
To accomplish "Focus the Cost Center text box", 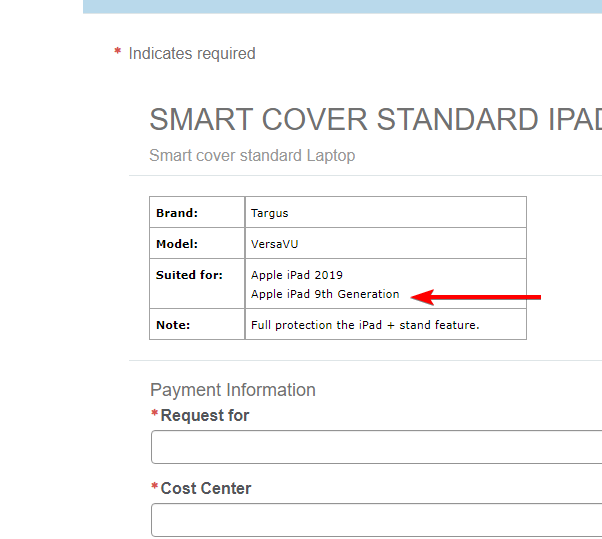I will coord(376,520).
